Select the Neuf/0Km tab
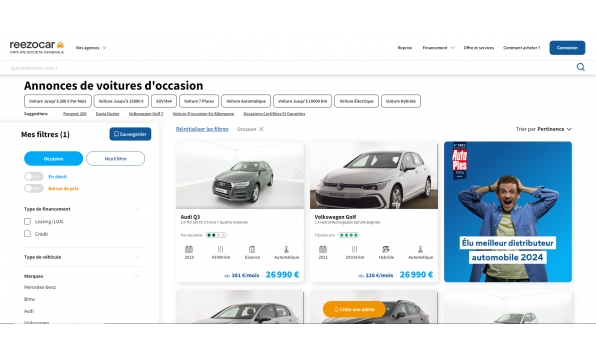 (116, 158)
